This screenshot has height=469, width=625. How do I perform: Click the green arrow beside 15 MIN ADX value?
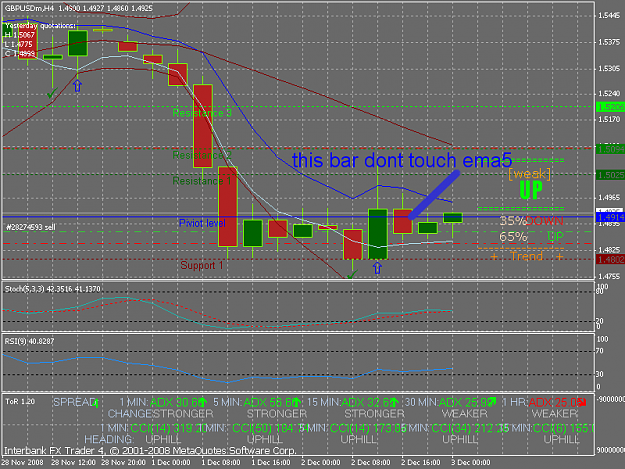click(x=393, y=402)
